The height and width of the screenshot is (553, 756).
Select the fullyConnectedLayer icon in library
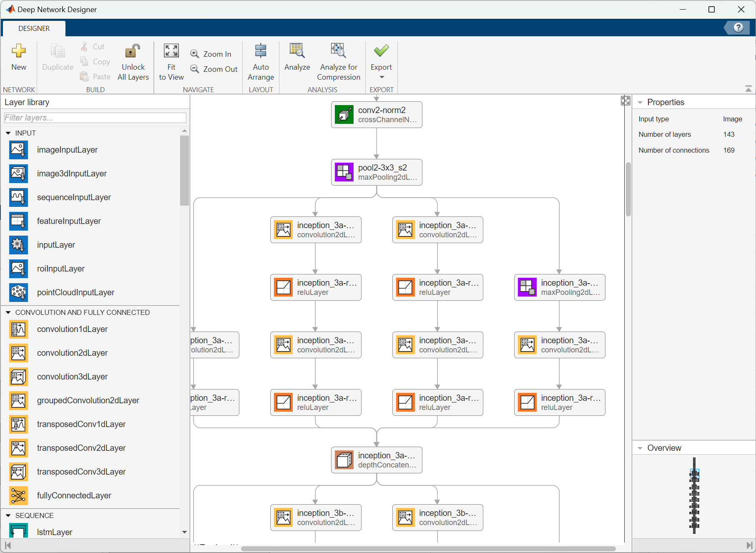18,495
